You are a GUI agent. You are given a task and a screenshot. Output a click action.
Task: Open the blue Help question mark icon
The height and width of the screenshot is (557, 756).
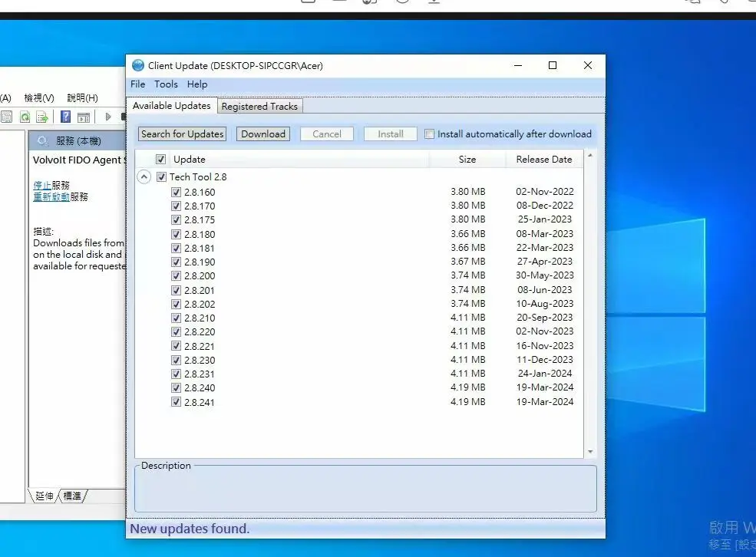coord(66,117)
